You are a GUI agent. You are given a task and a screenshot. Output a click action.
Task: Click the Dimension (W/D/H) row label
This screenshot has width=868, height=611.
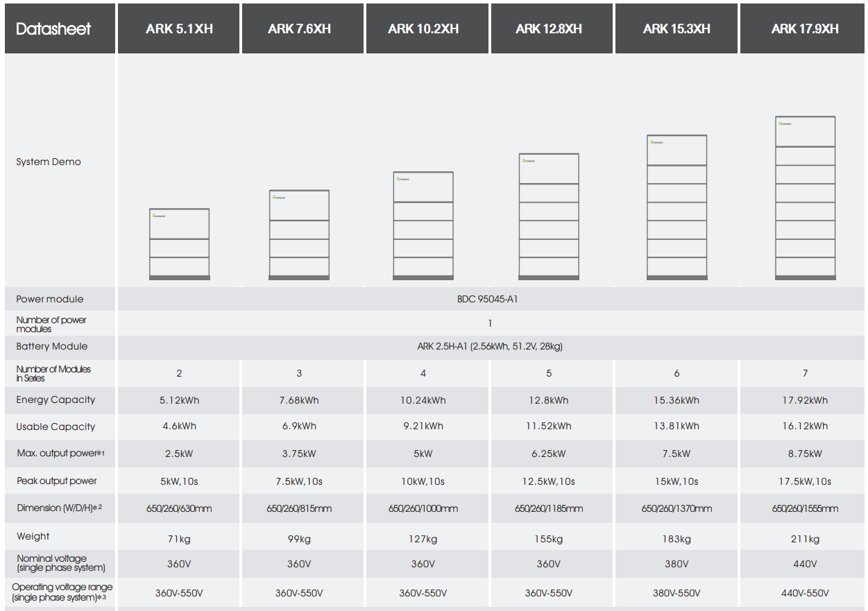click(x=60, y=508)
